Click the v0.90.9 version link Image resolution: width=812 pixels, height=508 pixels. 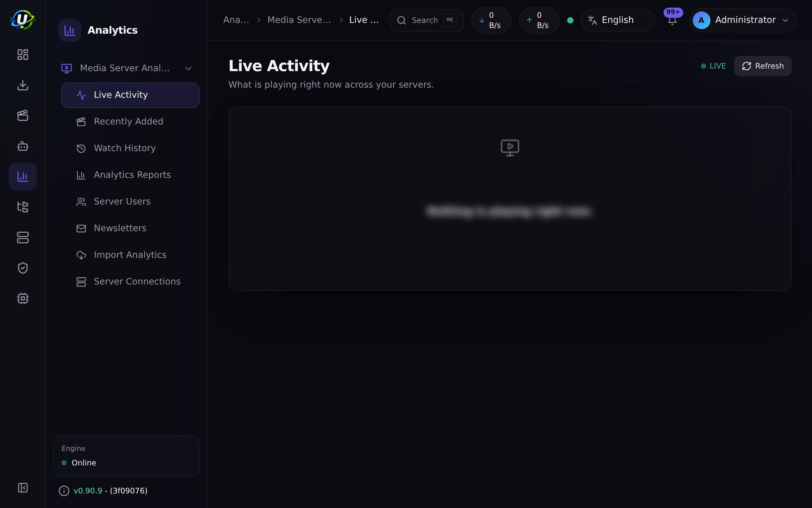point(88,491)
